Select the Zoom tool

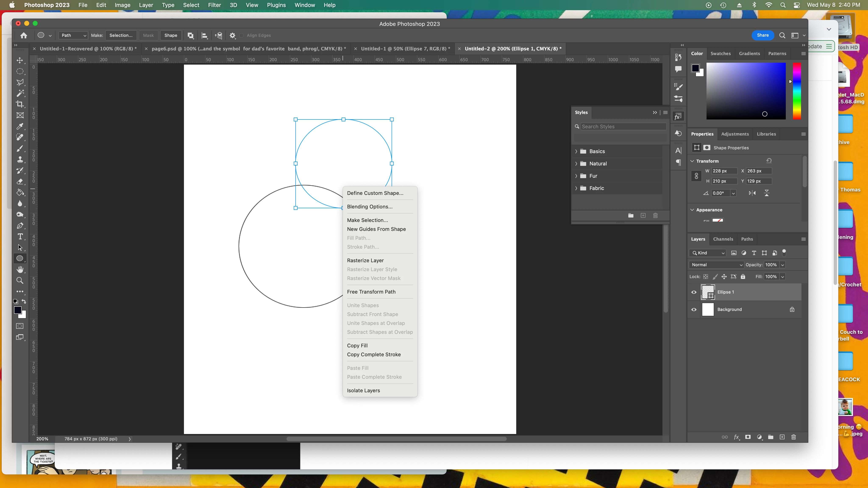20,280
